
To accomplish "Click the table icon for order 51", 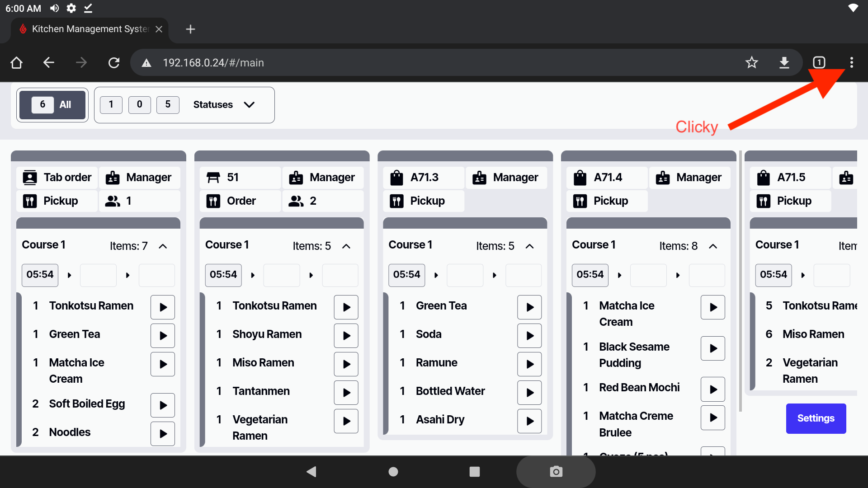I will pyautogui.click(x=213, y=178).
